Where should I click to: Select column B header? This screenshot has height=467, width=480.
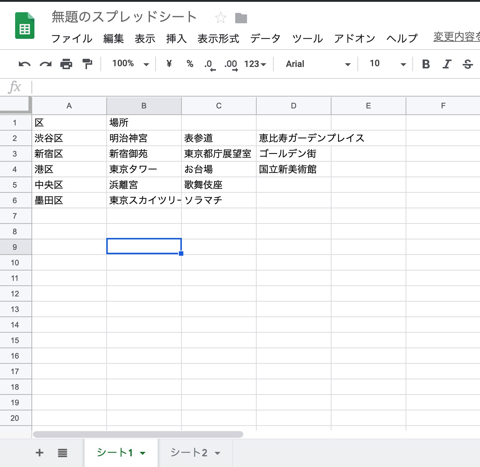pyautogui.click(x=144, y=106)
